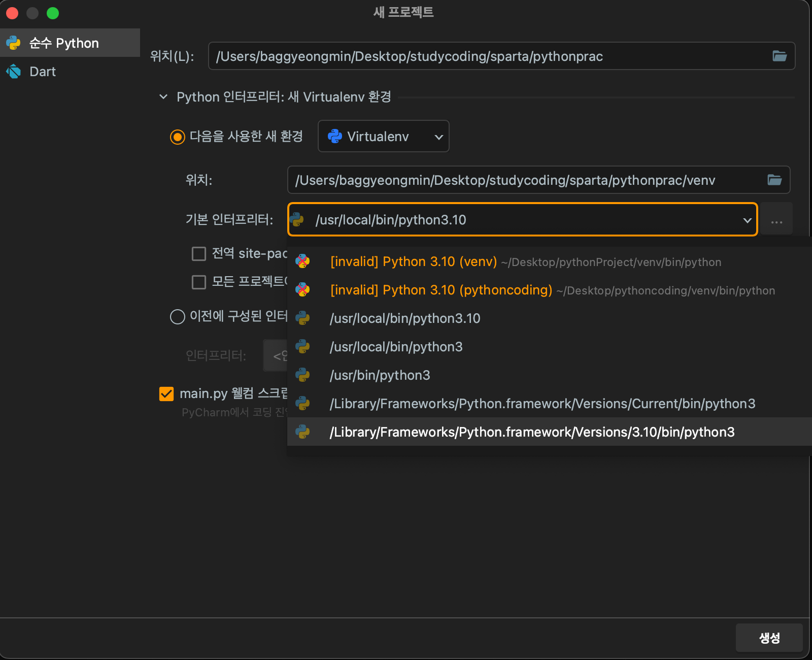Click the Python icon in 기본 인터프리터 field
The height and width of the screenshot is (660, 812).
pos(297,220)
